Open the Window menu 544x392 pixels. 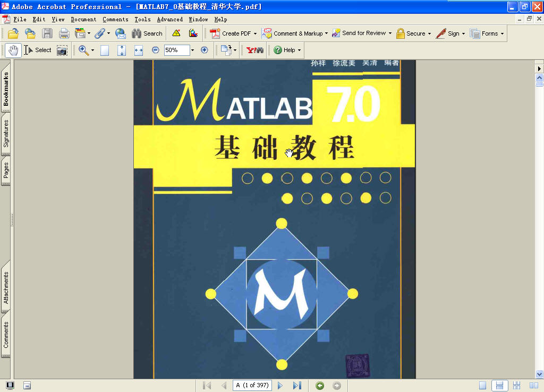point(198,20)
